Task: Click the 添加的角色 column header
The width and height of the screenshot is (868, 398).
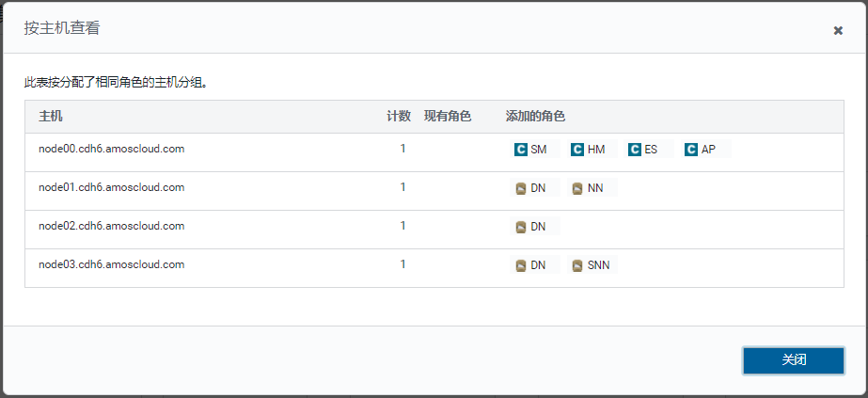Action: pos(535,117)
